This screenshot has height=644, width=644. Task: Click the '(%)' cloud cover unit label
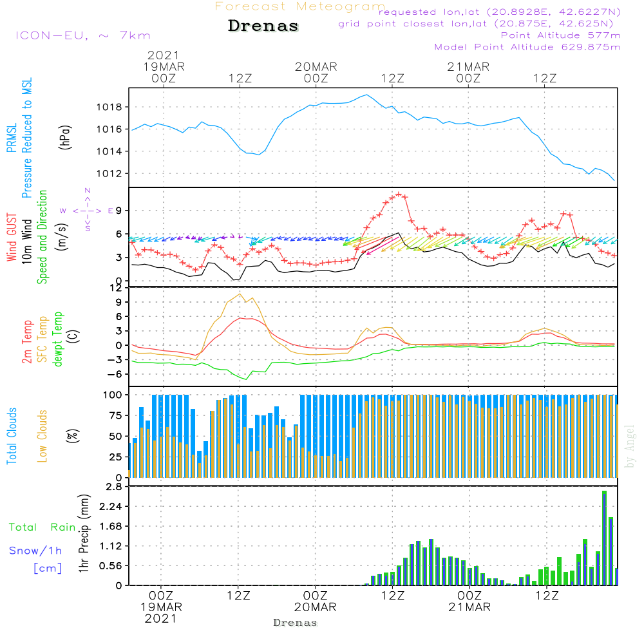[73, 436]
